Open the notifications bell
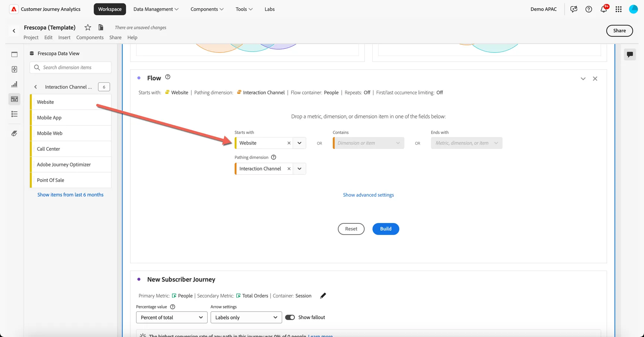 (603, 9)
